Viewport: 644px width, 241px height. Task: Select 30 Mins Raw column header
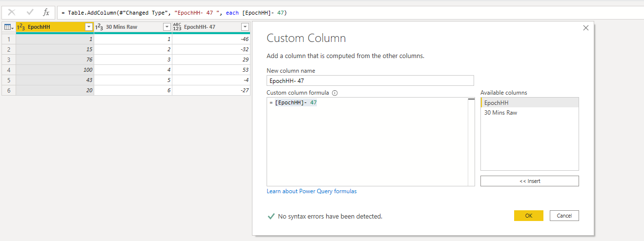(133, 27)
